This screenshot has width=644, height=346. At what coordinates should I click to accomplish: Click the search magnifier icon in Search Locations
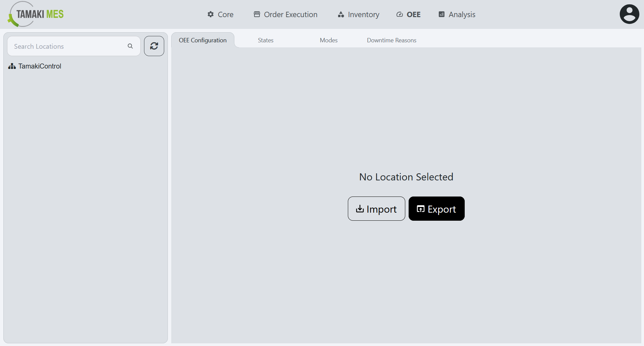coord(130,46)
